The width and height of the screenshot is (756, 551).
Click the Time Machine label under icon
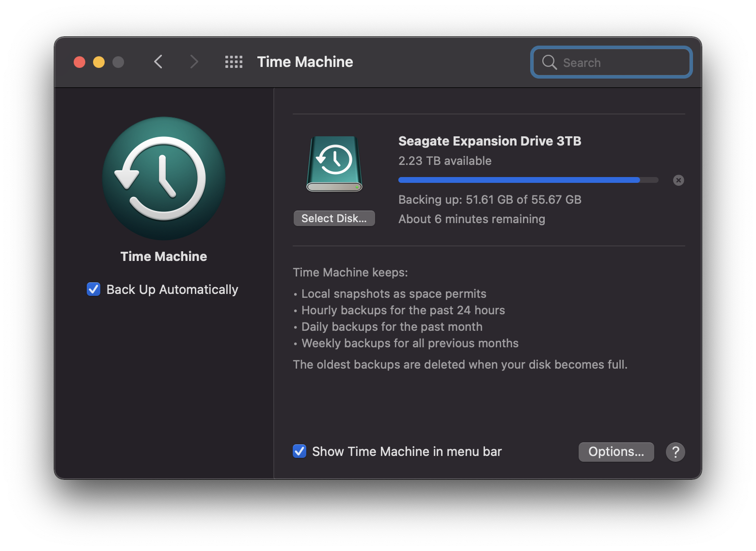tap(164, 257)
